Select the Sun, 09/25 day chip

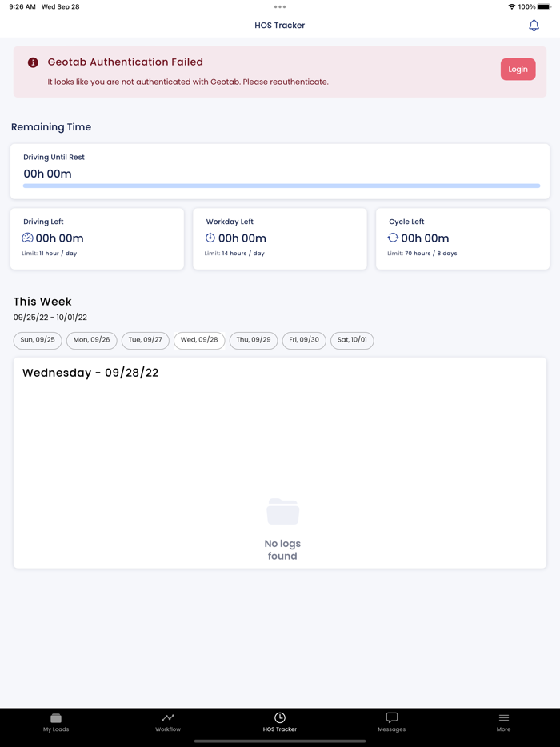[37, 340]
